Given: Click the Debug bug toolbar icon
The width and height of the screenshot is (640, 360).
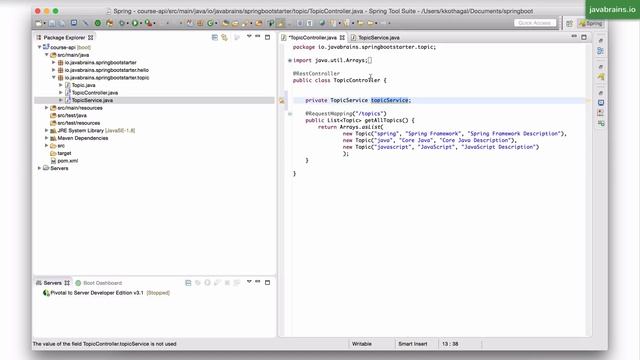Looking at the screenshot, I should [122, 23].
